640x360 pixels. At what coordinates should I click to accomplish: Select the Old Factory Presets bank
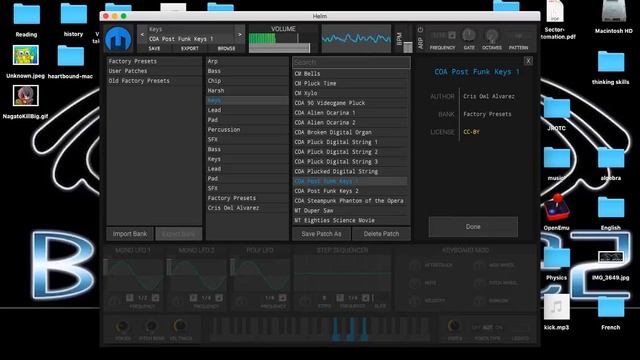click(x=154, y=81)
